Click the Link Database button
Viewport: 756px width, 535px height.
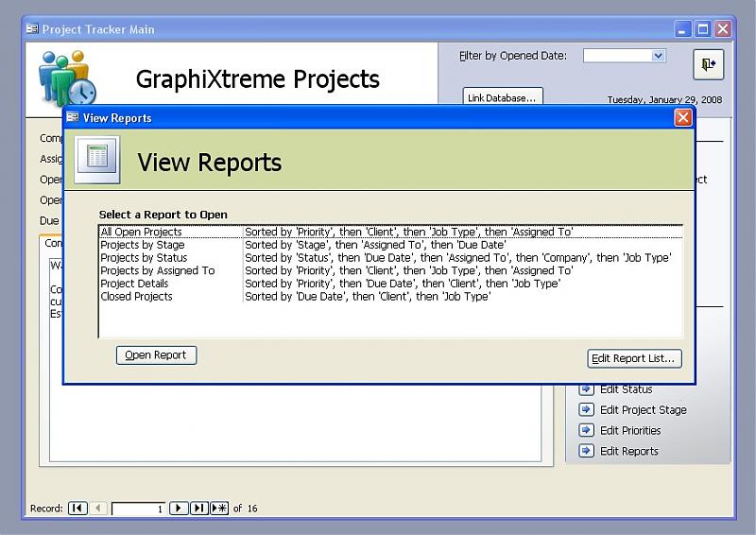503,95
